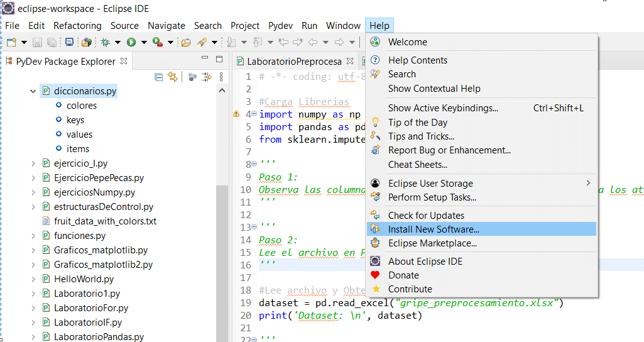Screen dimensions: 644x342
Task: Click the Search flashlight toolbar icon
Action: 202,42
